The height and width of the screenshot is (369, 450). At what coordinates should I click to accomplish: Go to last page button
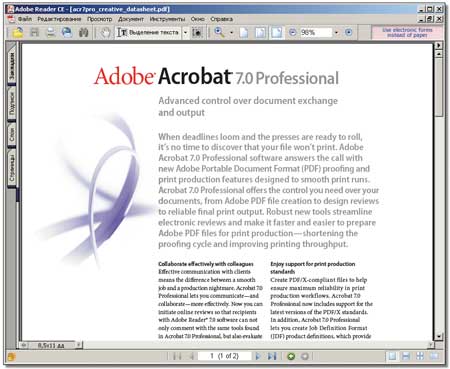pyautogui.click(x=272, y=356)
